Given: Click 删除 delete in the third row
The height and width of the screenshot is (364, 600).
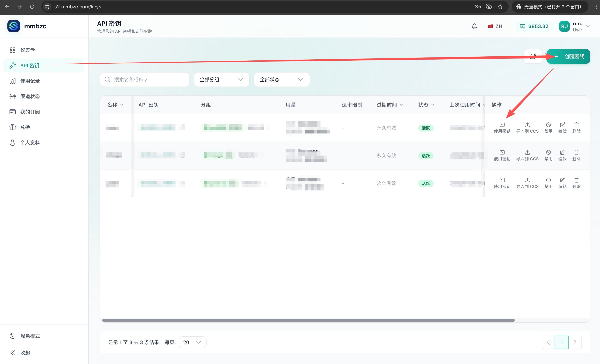Looking at the screenshot, I should coord(576,183).
